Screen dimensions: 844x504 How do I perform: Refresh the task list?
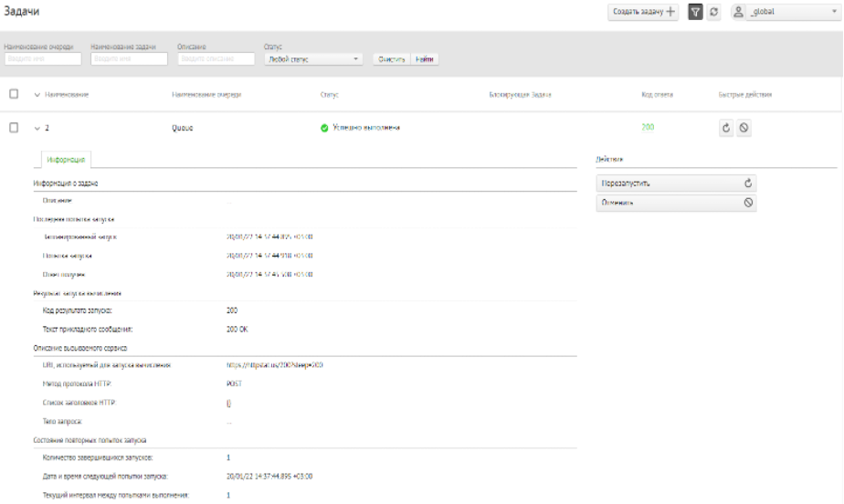click(x=713, y=12)
